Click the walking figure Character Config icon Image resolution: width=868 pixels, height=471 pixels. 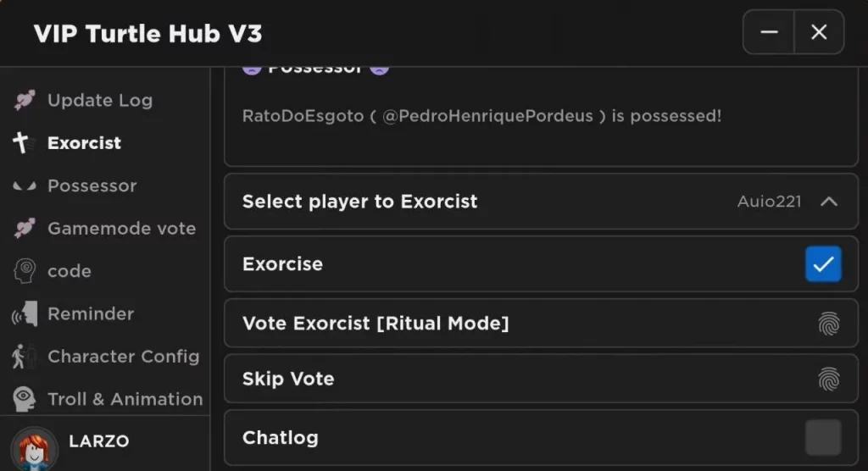tap(22, 357)
